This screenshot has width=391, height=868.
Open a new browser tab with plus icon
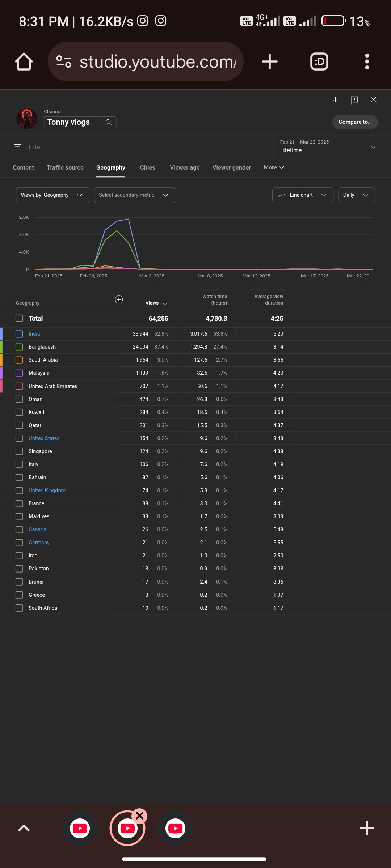point(270,61)
